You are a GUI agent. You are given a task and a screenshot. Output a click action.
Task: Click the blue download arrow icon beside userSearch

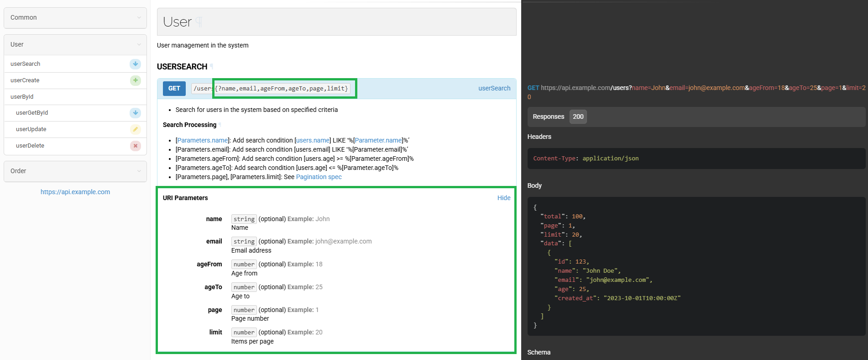click(x=135, y=64)
